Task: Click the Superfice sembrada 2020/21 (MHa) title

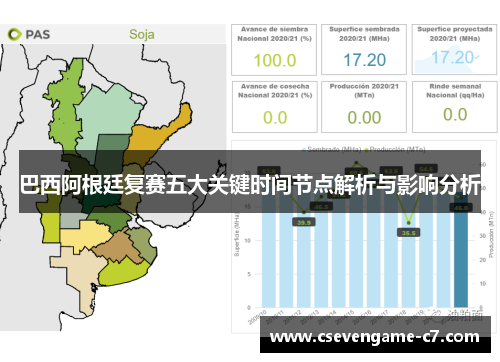Action: (x=364, y=34)
